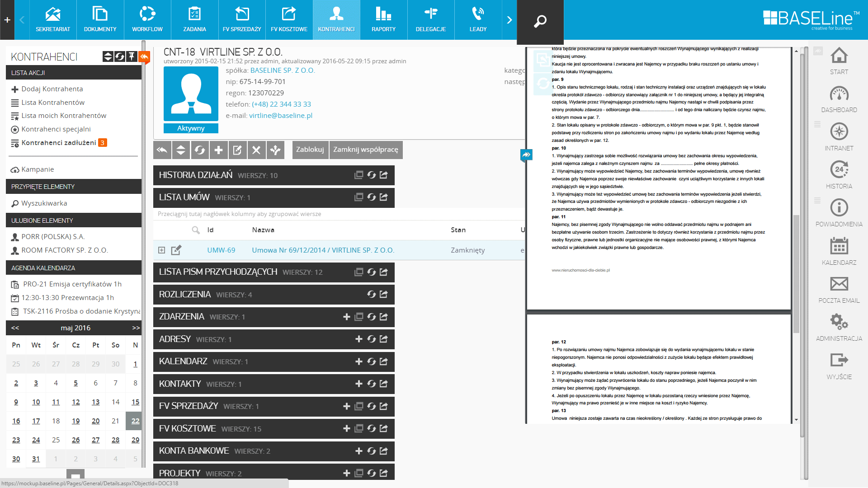Switch to Kontrahenci tab
The width and height of the screenshot is (868, 488).
click(336, 20)
